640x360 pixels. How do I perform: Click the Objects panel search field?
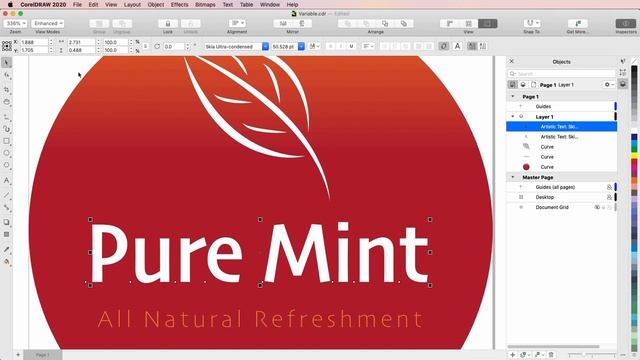[562, 73]
